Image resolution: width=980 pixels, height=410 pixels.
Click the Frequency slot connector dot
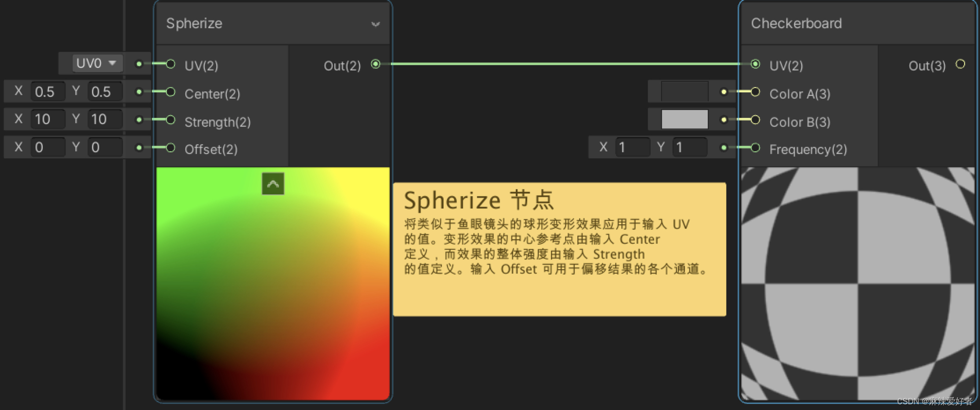click(724, 147)
